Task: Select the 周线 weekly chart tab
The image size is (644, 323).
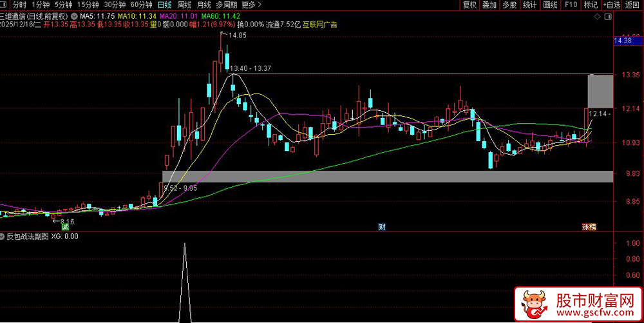Action: pos(184,5)
